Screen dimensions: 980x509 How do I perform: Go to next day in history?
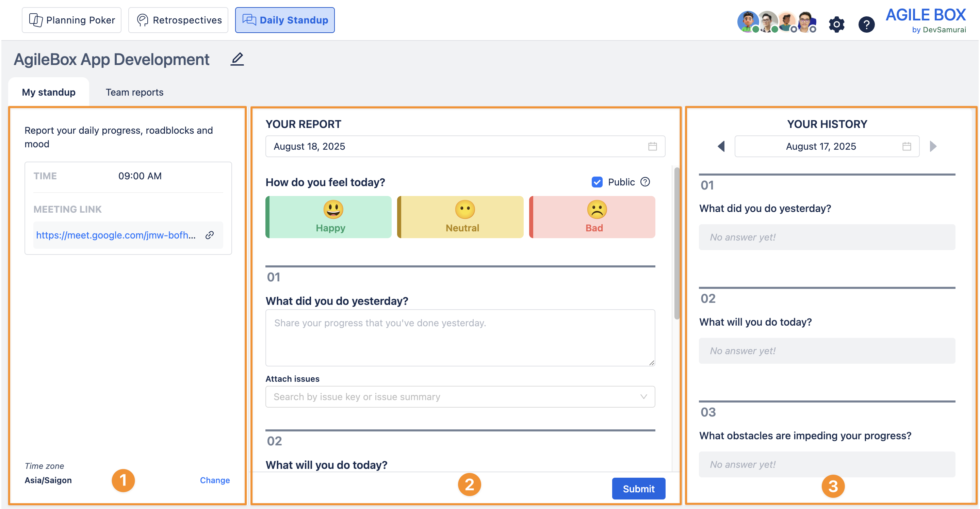coord(933,146)
